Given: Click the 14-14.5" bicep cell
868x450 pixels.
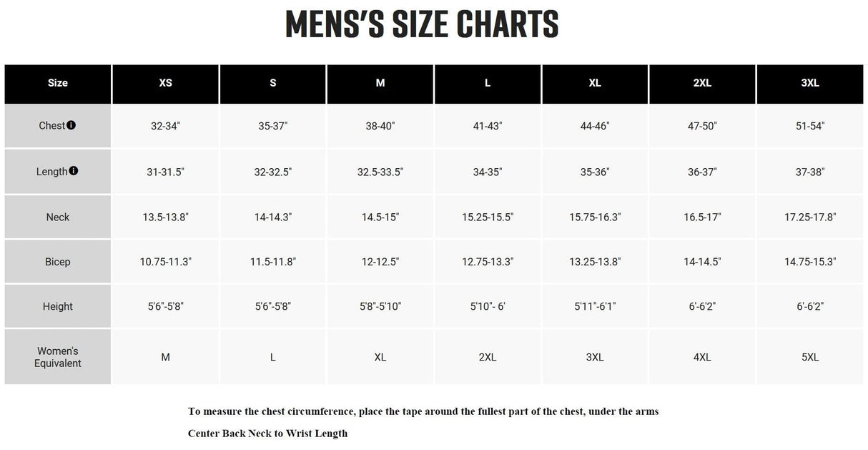Looking at the screenshot, I should tap(702, 262).
